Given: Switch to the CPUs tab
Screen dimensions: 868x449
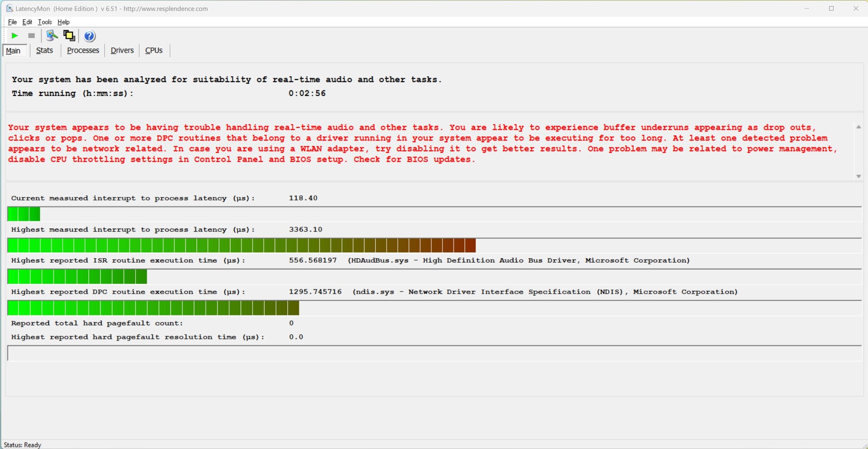Looking at the screenshot, I should [x=154, y=51].
